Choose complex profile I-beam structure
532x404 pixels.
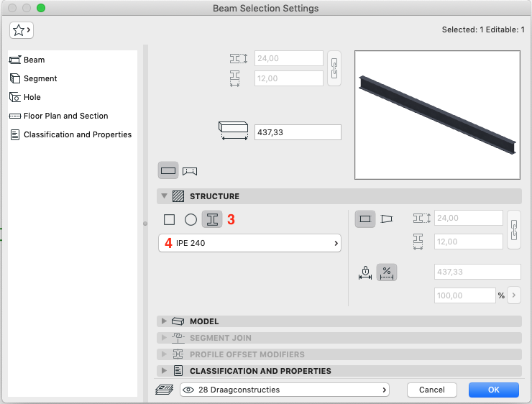[212, 219]
